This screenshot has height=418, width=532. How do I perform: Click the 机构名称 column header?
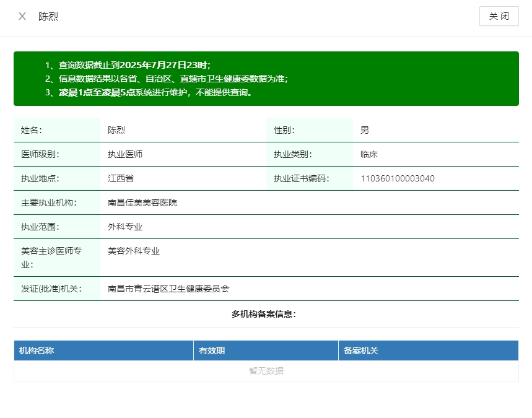tap(37, 351)
